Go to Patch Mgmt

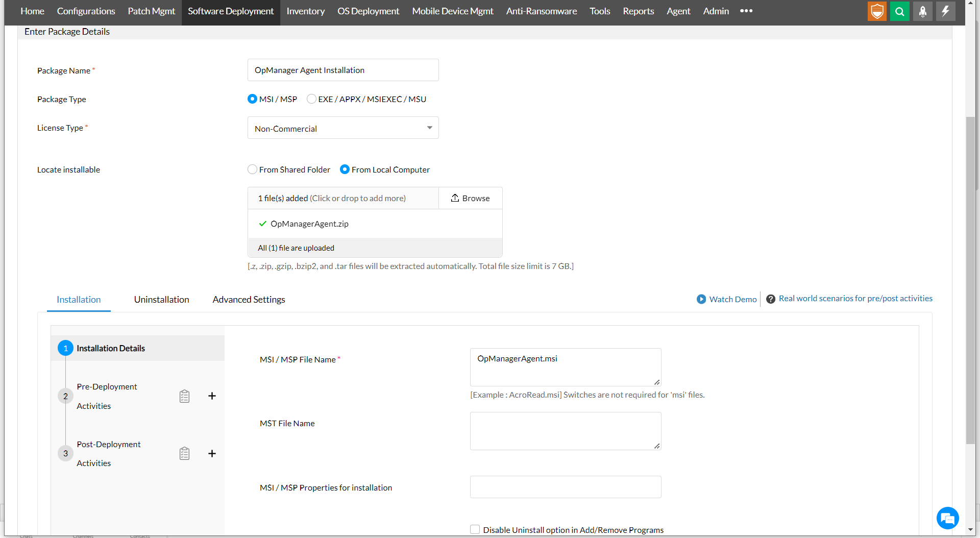(151, 11)
